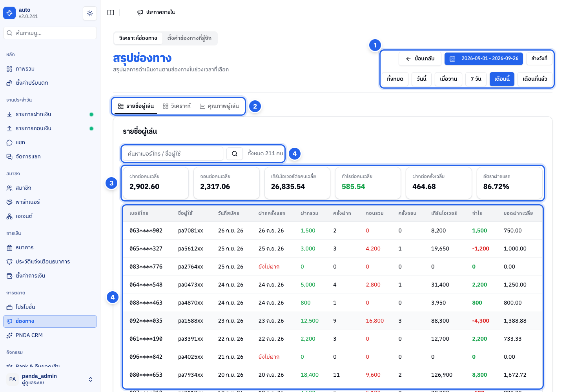Image resolution: width=565 pixels, height=392 pixels.
Task: Click the search magnifier button beside phone search
Action: click(x=234, y=154)
